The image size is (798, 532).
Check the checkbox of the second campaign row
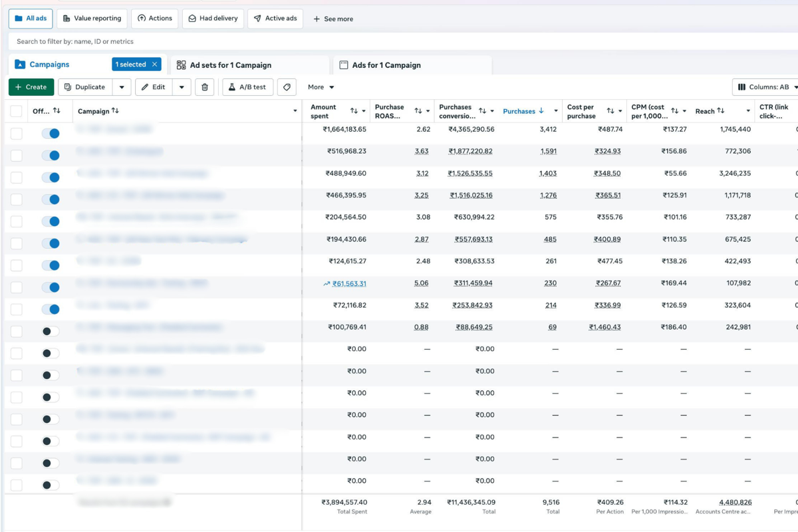click(16, 155)
